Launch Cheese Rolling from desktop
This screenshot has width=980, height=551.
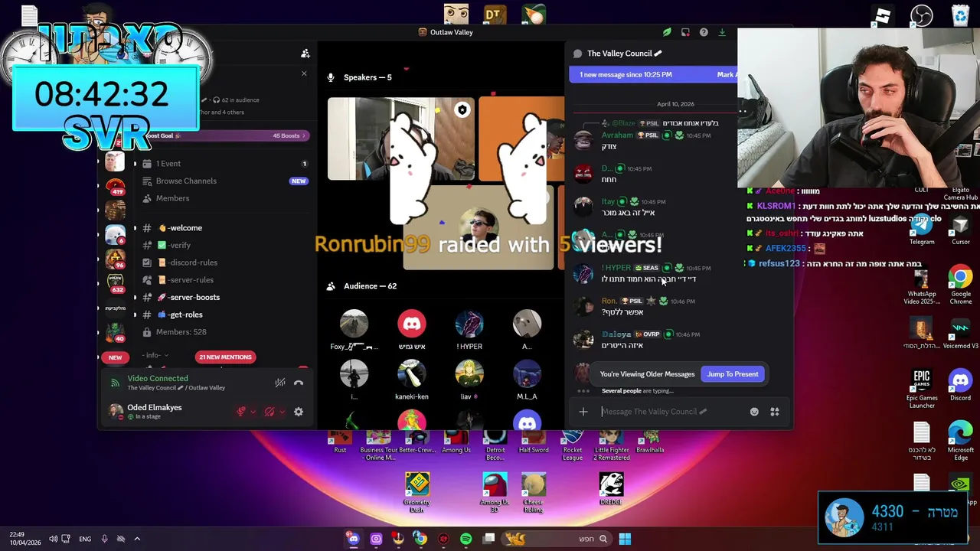[x=534, y=492]
